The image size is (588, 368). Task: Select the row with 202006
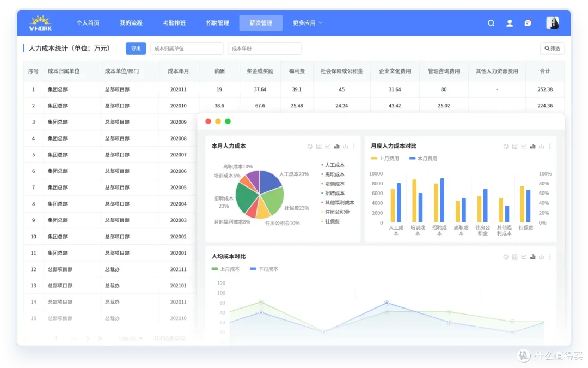point(110,171)
